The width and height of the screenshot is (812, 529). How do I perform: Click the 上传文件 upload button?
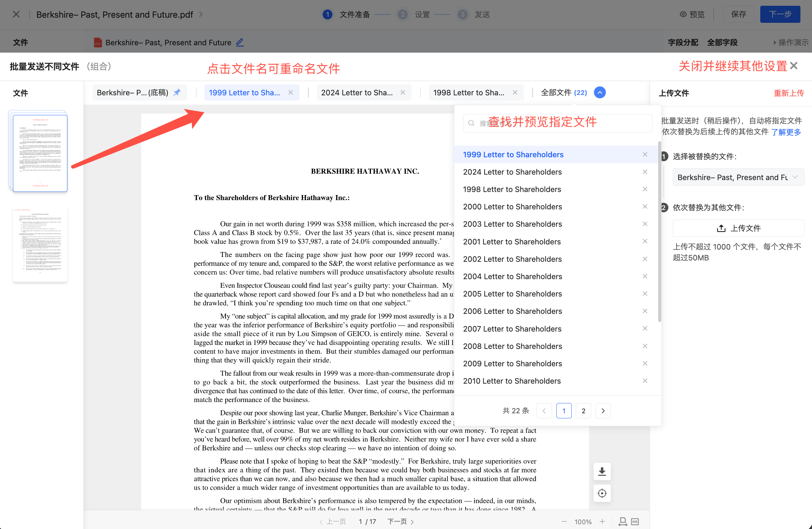click(x=738, y=228)
